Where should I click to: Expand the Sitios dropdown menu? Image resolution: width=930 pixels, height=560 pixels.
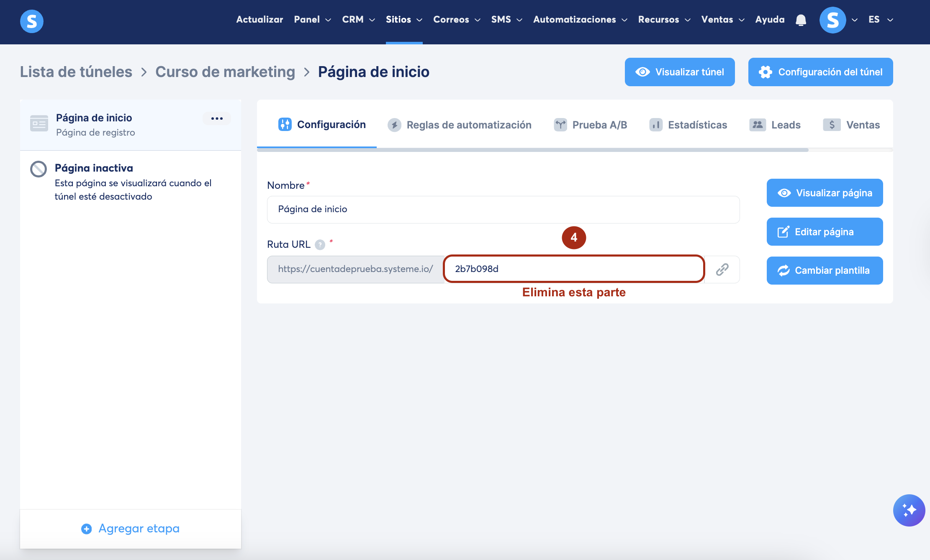tap(404, 20)
